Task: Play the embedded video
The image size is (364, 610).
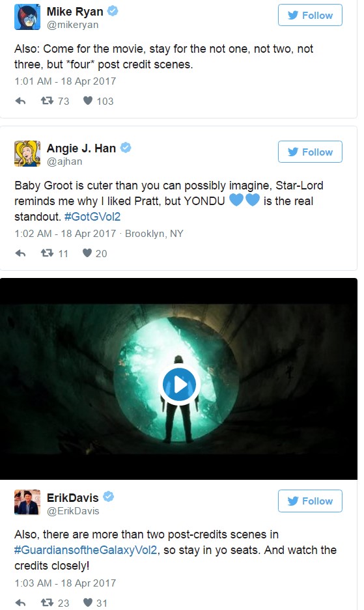Action: tap(180, 384)
